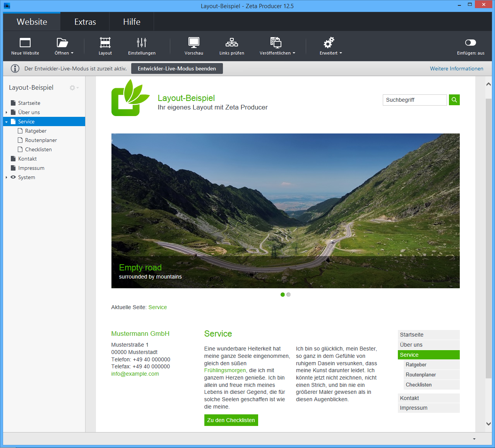Click the Neue Website icon
Screen dimensions: 495x448
coord(25,43)
